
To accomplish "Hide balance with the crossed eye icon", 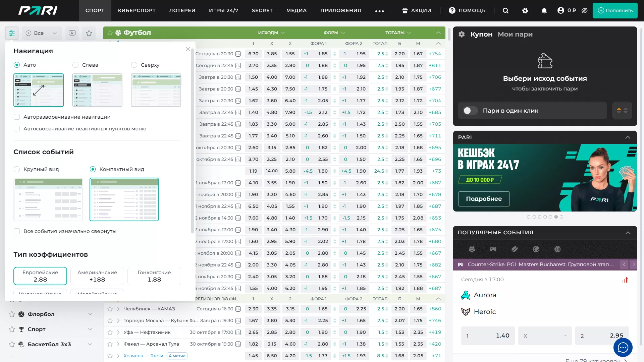I will 584,10.
